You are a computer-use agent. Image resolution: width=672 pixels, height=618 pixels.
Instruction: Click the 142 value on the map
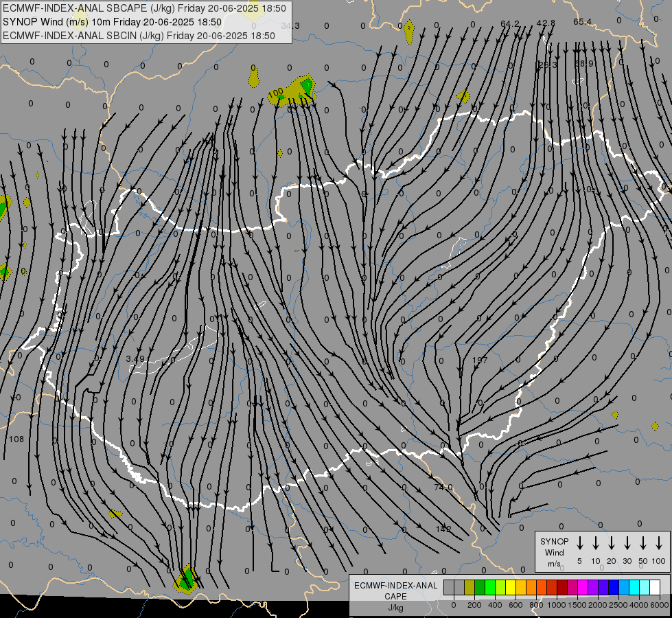443,529
